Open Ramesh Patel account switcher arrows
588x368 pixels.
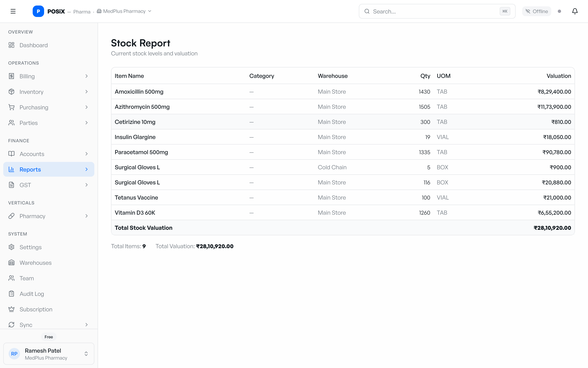pyautogui.click(x=86, y=354)
